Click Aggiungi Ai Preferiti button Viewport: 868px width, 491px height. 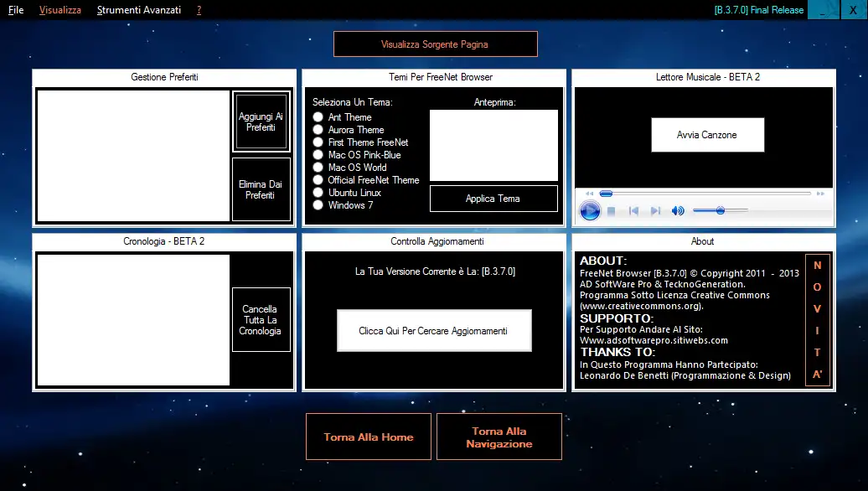(x=261, y=121)
